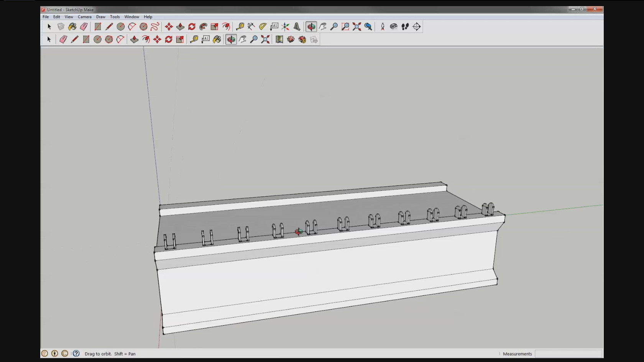
Task: Click the Instructor help icon in status bar
Action: coord(76,354)
